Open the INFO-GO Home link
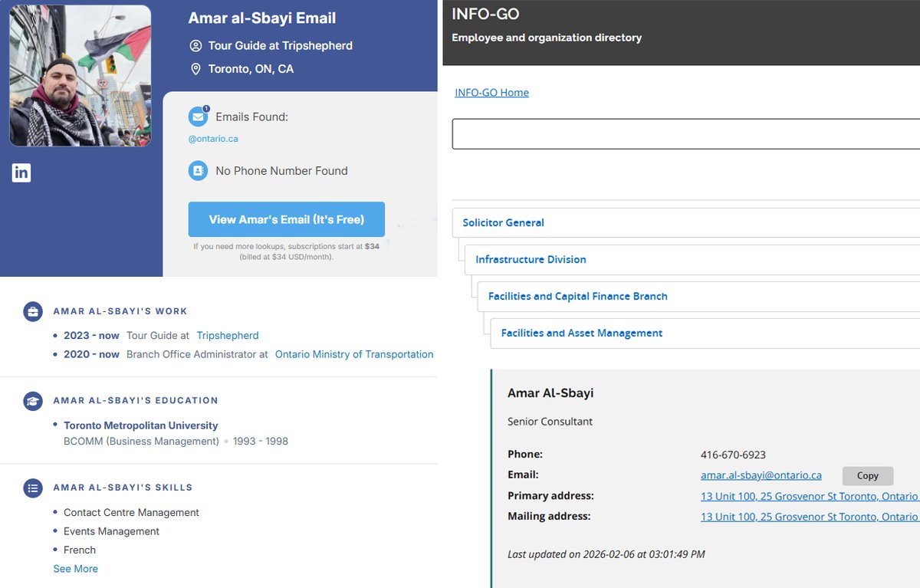Image resolution: width=920 pixels, height=588 pixels. pos(491,93)
